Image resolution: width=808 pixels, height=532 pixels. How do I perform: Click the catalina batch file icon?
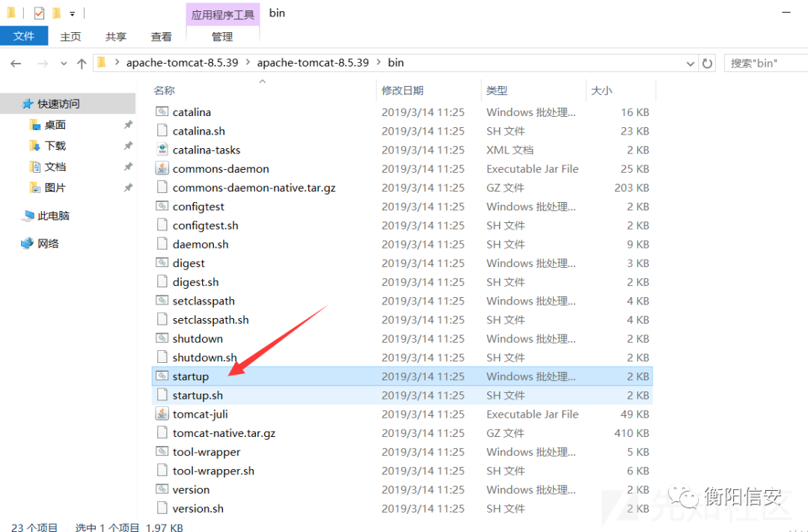(162, 111)
